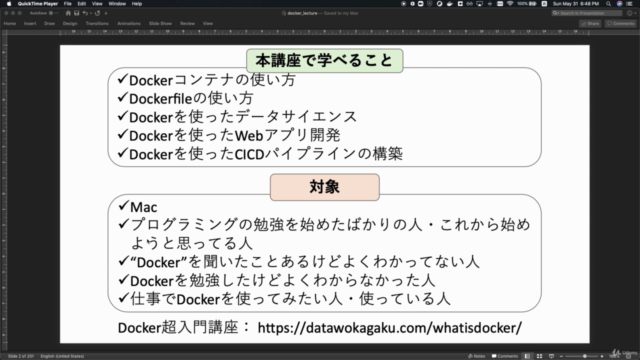Click the Wi-Fi icon in menu bar
Viewport: 640px width, 360px height.
tap(510, 4)
